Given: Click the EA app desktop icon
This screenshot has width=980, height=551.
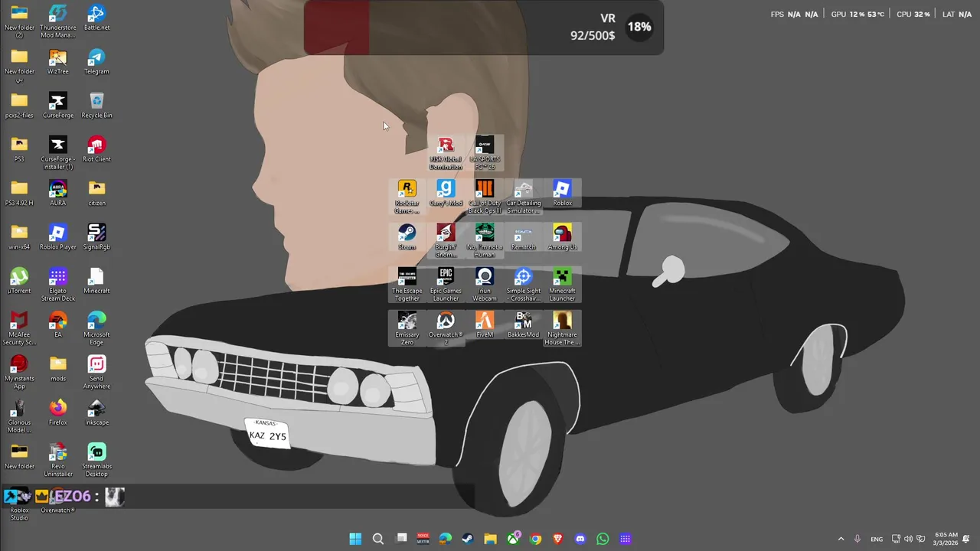Looking at the screenshot, I should coord(57,325).
